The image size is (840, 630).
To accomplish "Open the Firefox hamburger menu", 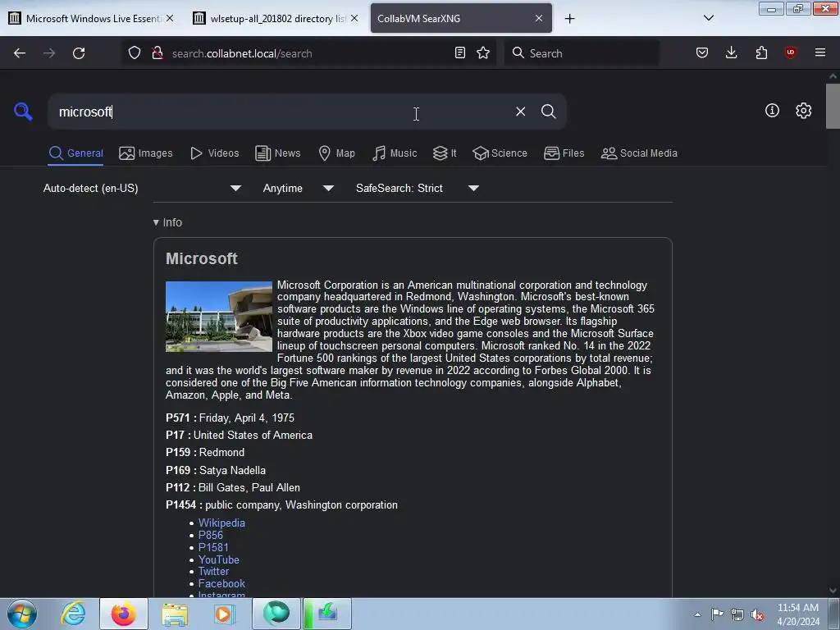I will [819, 52].
